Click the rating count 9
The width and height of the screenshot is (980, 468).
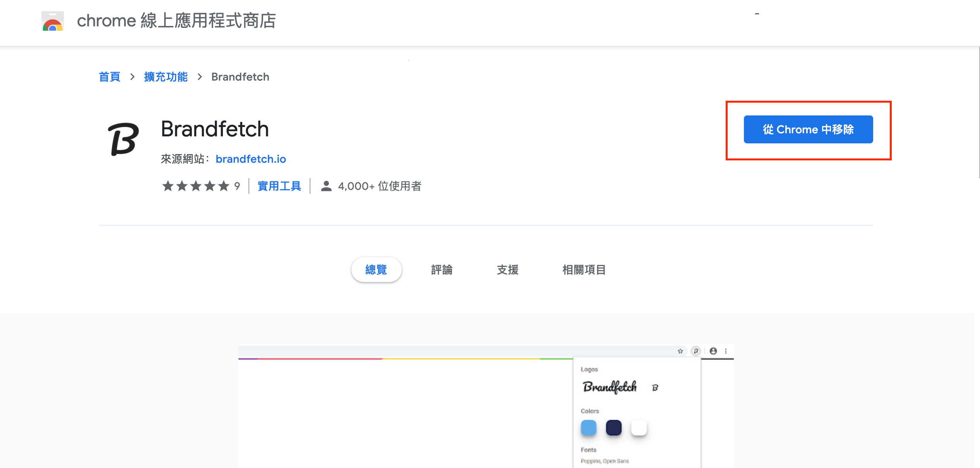[x=237, y=186]
